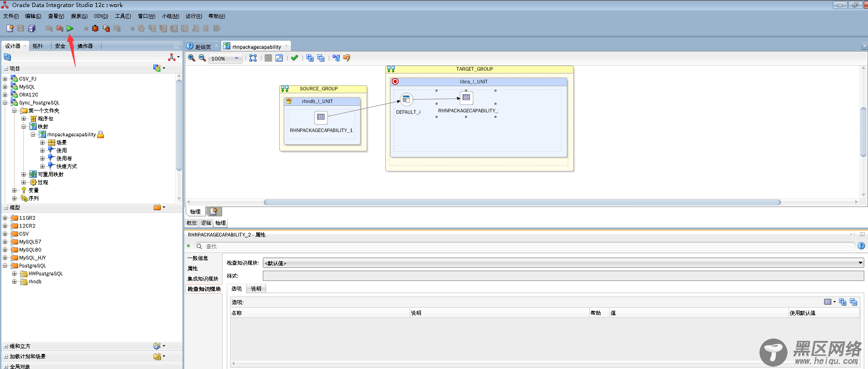Switch to the 操作器 navigator tab
The image size is (868, 369).
[85, 46]
